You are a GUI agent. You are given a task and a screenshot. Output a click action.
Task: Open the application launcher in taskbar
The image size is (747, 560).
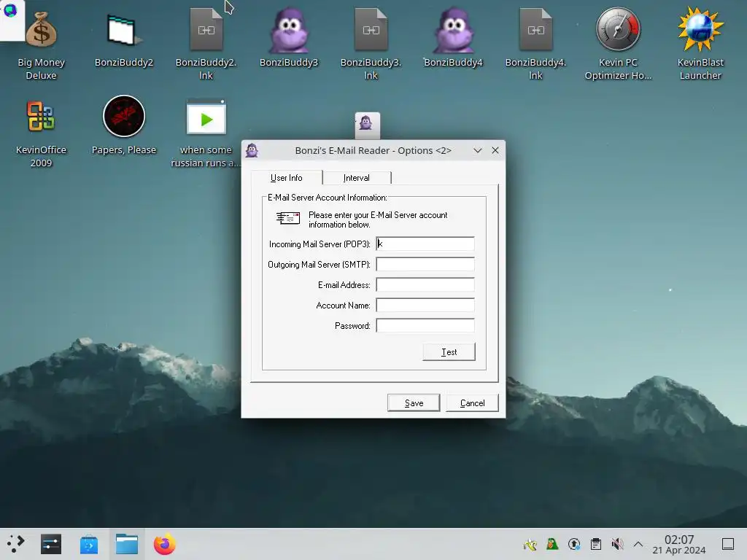click(x=16, y=544)
